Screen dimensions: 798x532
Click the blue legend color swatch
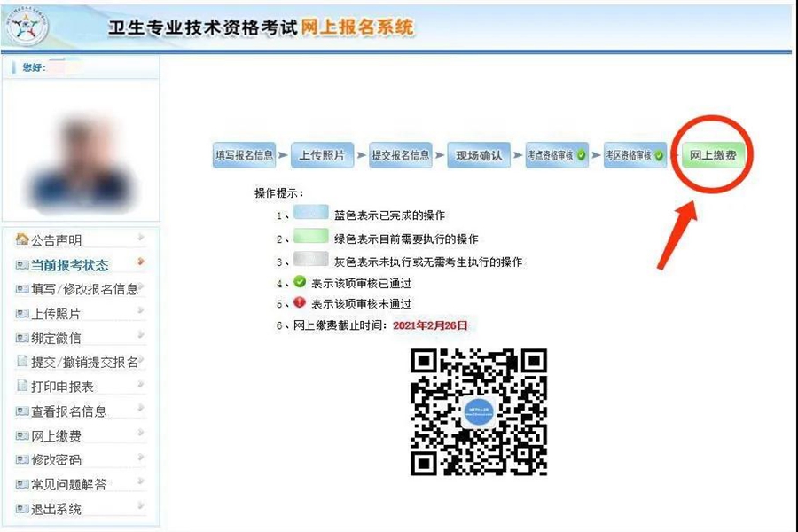coord(310,215)
